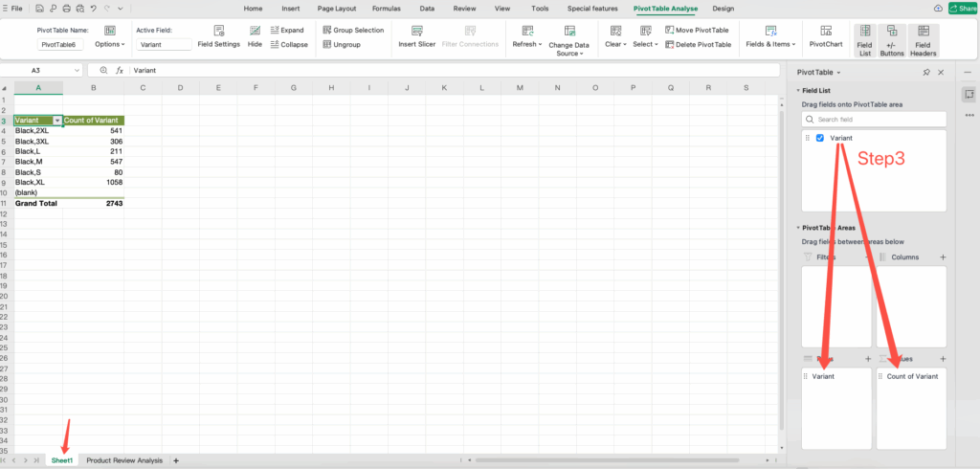Expand the Refresh dropdown
The image size is (980, 469).
(x=526, y=44)
